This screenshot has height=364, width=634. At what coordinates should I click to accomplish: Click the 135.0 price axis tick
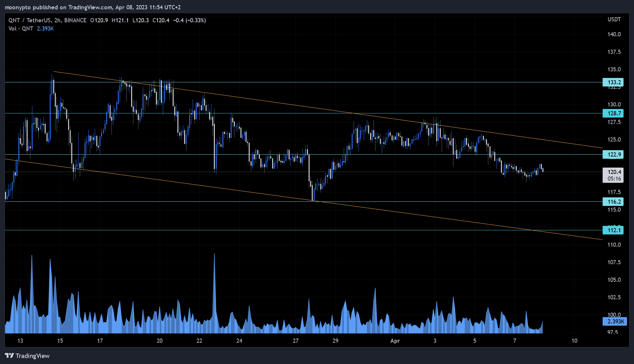click(614, 70)
